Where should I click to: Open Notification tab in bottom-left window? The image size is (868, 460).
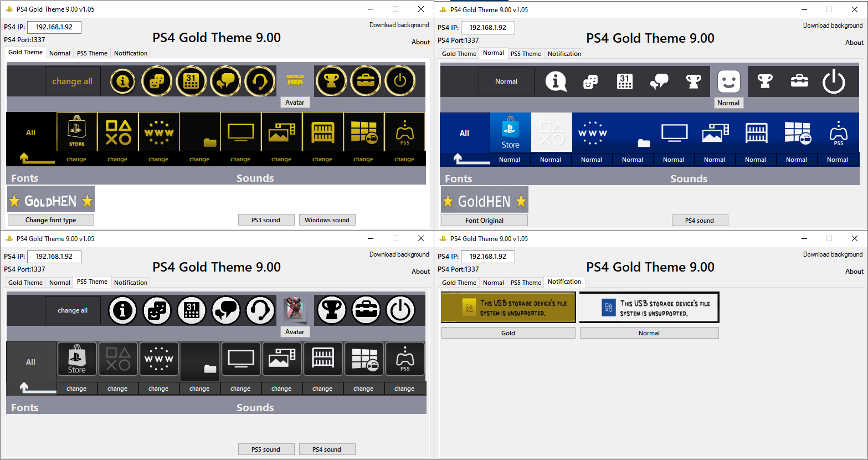pos(131,283)
